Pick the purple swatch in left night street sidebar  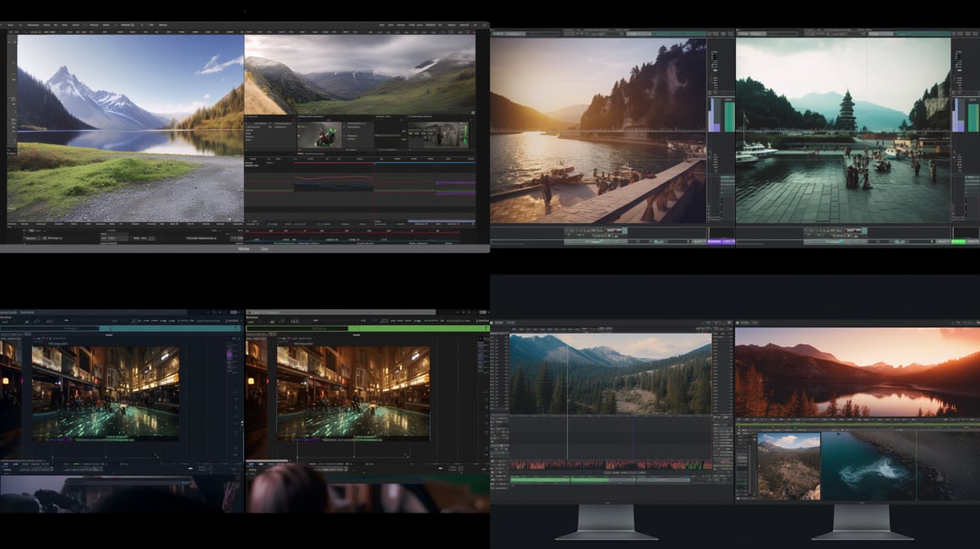tap(230, 355)
